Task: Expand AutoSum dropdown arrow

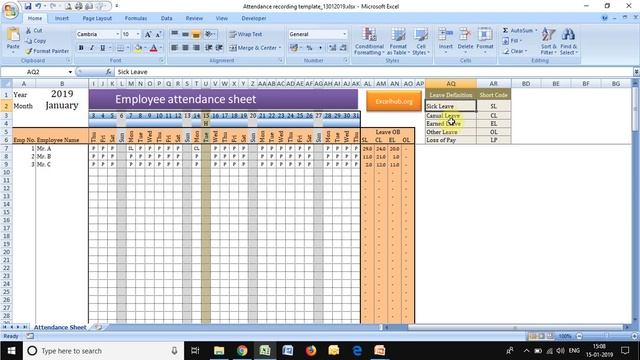Action: [x=536, y=31]
